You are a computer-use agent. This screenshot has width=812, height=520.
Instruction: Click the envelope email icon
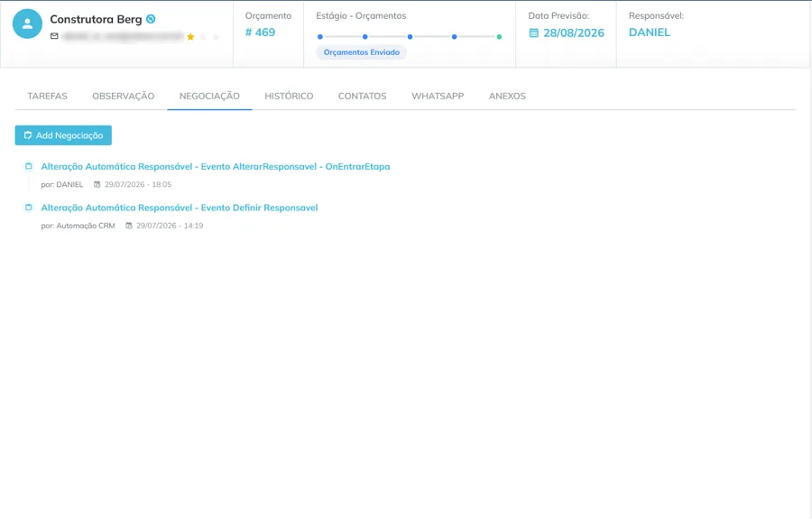[x=54, y=36]
